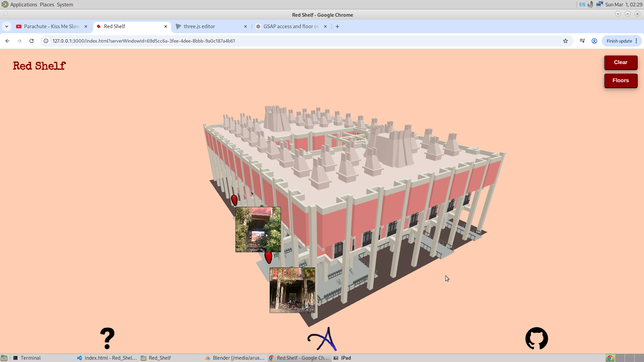Viewport: 644px width, 362px height.
Task: Open the GitHub icon at bottom right
Action: click(536, 338)
